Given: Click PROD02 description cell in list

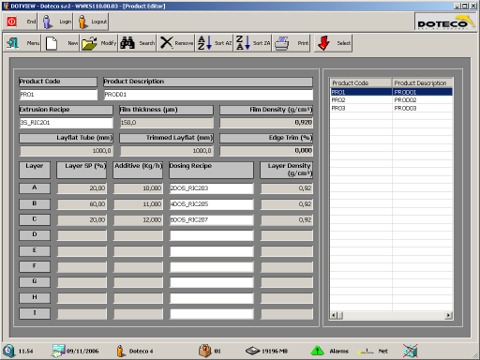Looking at the screenshot, I should [422, 100].
